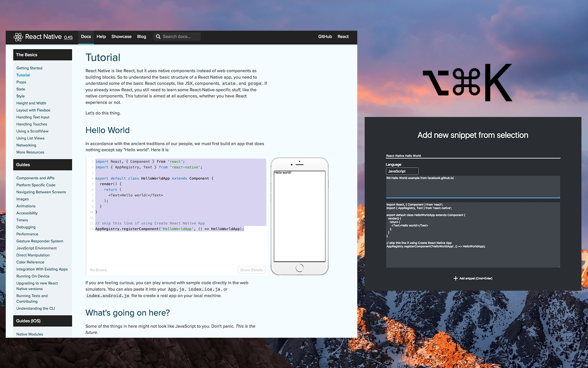Open Accessibility sidebar link
The height and width of the screenshot is (368, 588).
[27, 213]
